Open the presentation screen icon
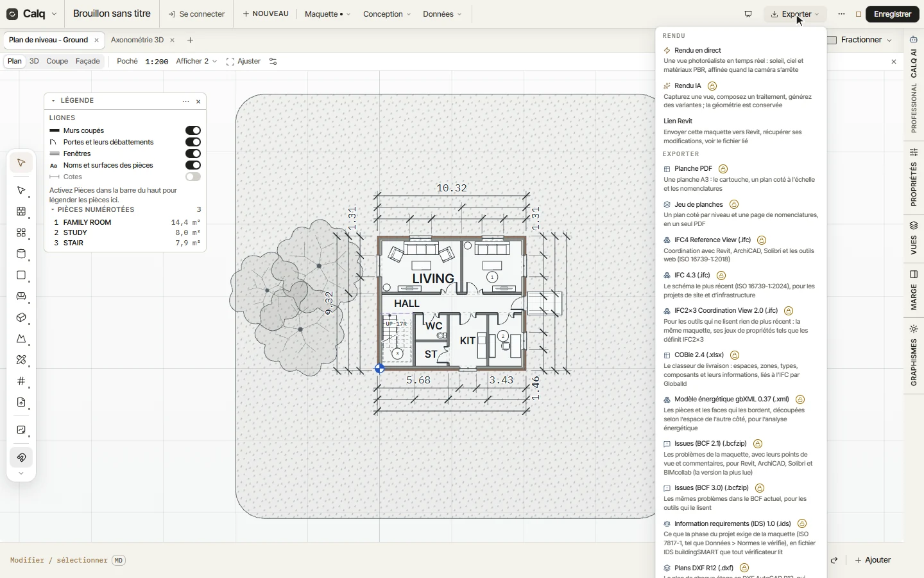 (x=748, y=14)
